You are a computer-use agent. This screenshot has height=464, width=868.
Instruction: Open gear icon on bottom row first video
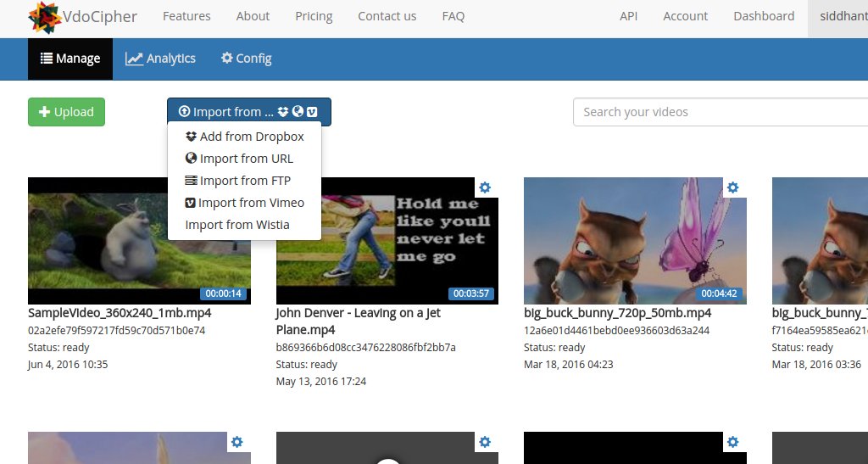pyautogui.click(x=237, y=442)
